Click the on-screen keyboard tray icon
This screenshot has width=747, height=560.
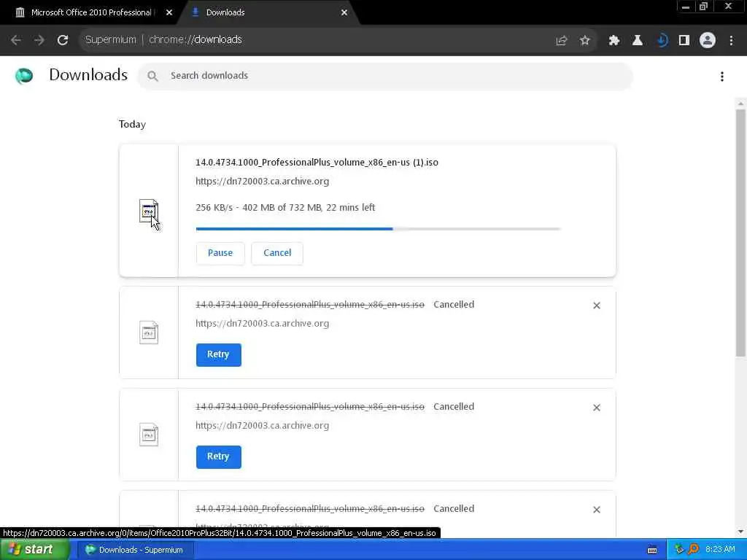[x=652, y=550]
